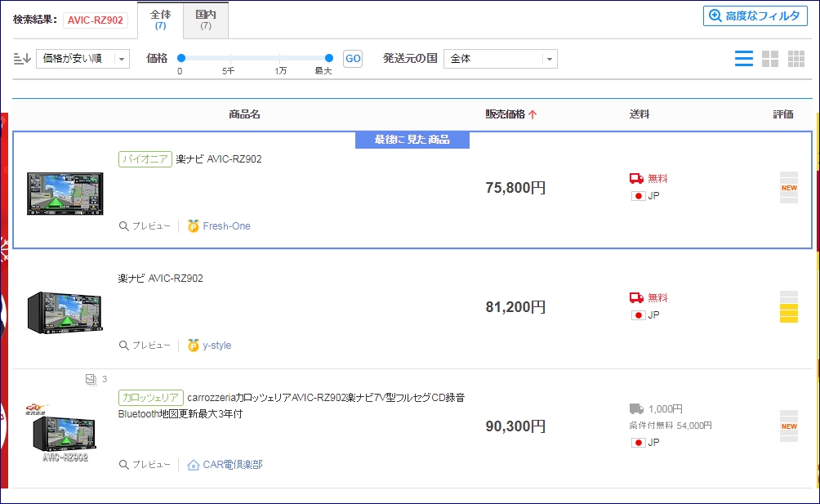
Task: Click the Japan flag icon for 75,800円 item
Action: pos(638,196)
